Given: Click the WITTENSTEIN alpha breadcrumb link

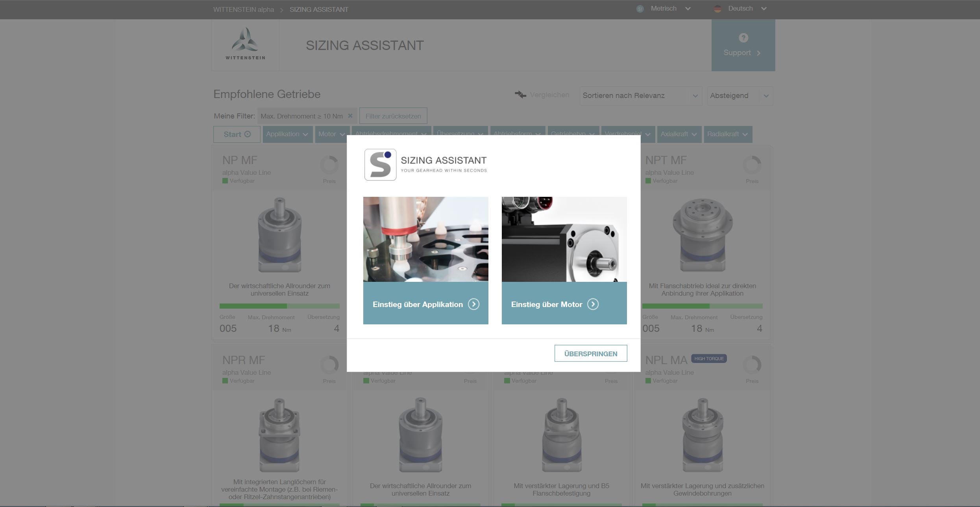Looking at the screenshot, I should coord(243,9).
